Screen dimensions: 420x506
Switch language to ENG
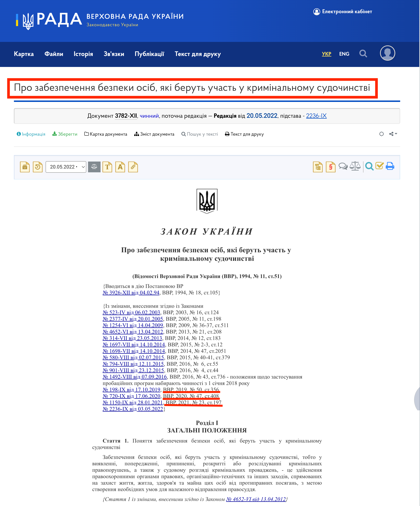click(x=344, y=54)
